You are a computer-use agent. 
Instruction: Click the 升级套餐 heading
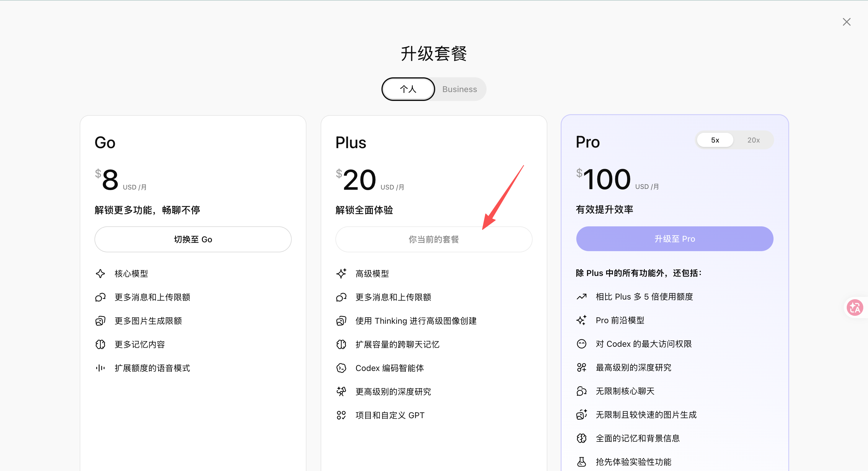pos(434,54)
